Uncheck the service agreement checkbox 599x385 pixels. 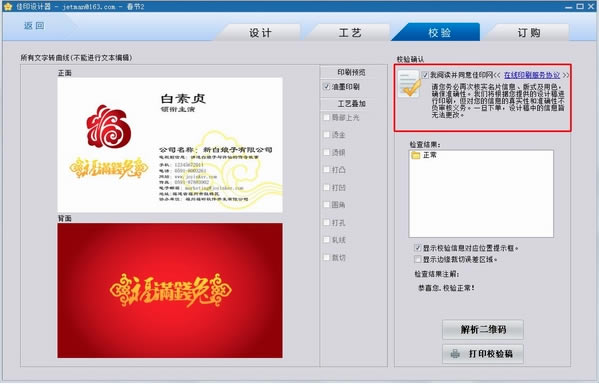[425, 75]
